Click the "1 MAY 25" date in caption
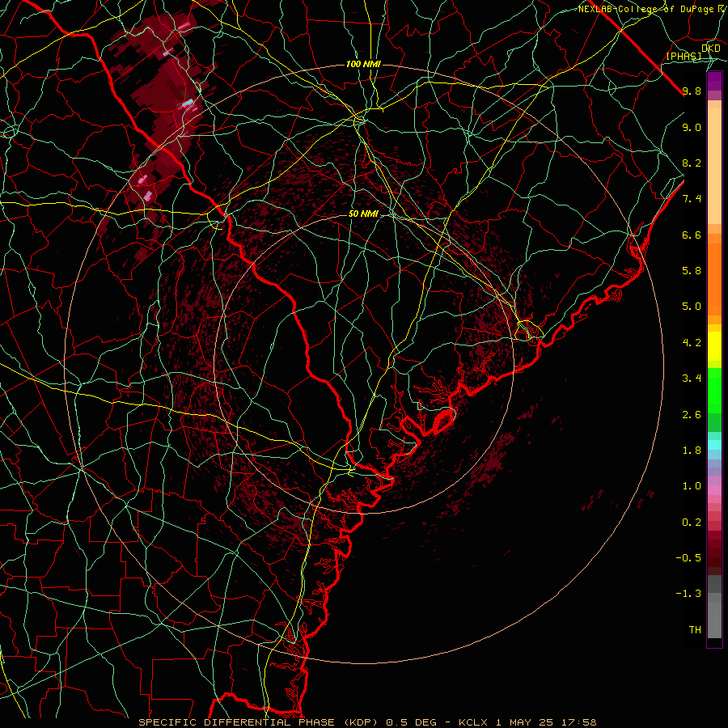Screen dimensions: 728x728 point(526,722)
